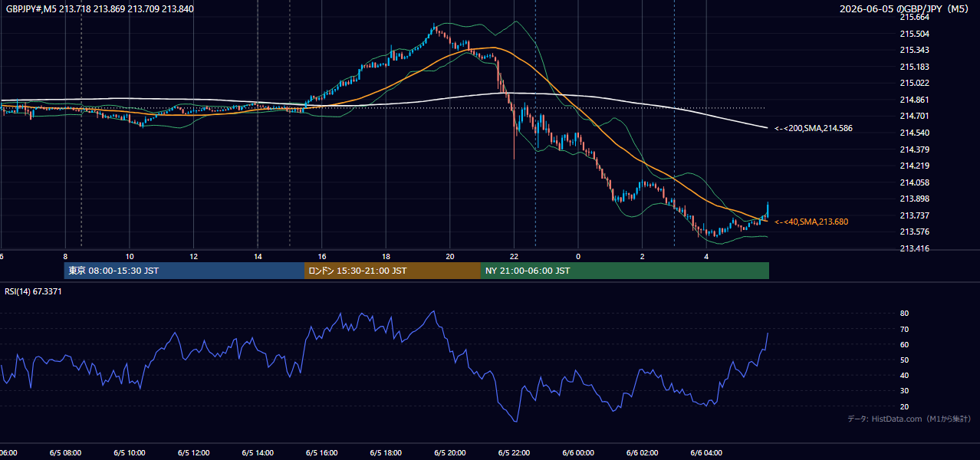The width and height of the screenshot is (980, 460).
Task: Click the 6/5 10:00 time axis label
Action: point(130,453)
